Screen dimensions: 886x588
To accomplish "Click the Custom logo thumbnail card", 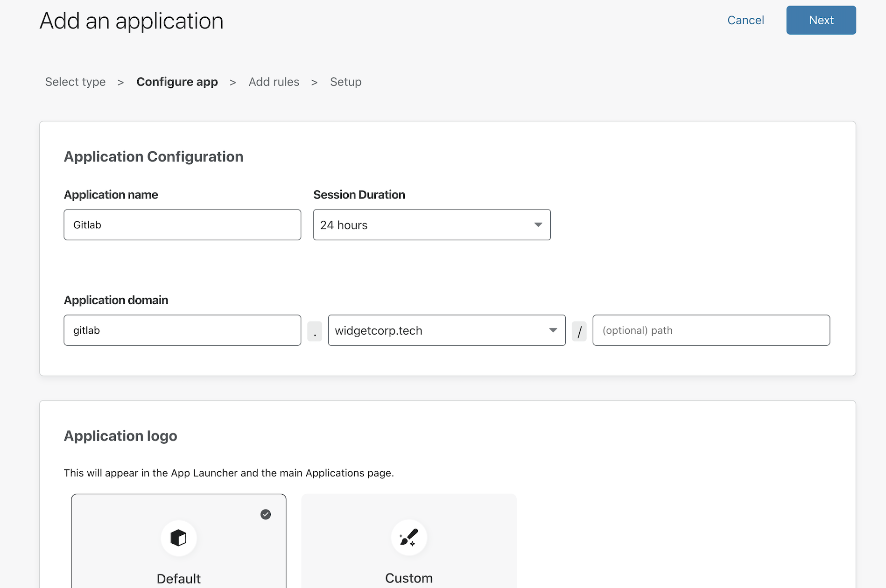I will [409, 541].
